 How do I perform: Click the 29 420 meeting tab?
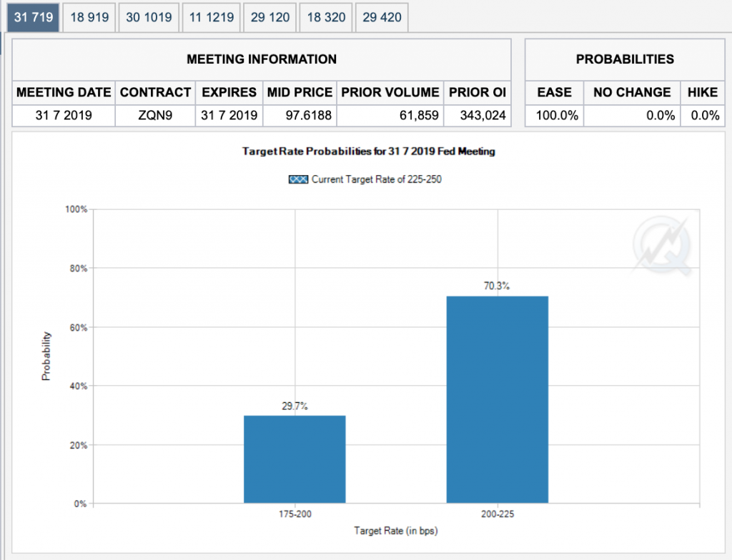382,17
